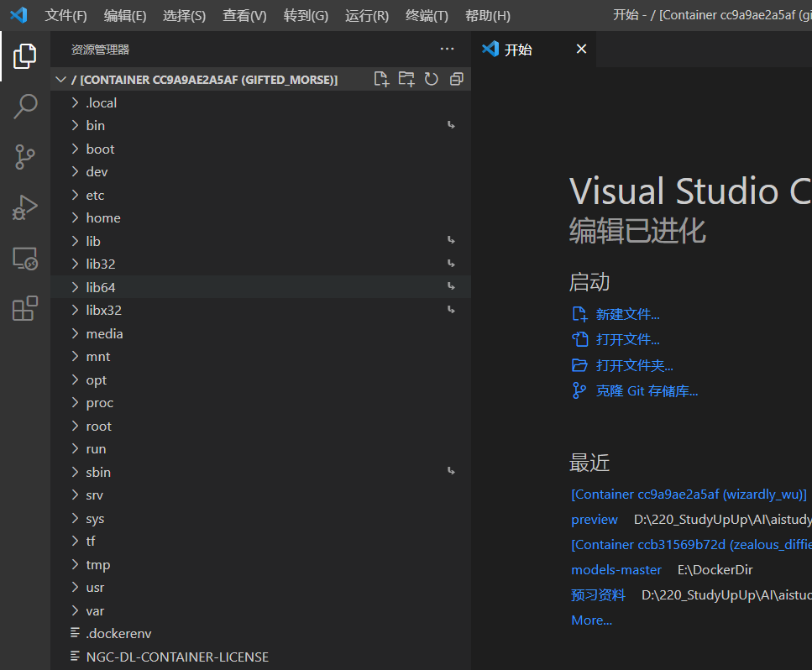The height and width of the screenshot is (670, 812).
Task: Click the 打开文件夹... link
Action: [x=634, y=365]
